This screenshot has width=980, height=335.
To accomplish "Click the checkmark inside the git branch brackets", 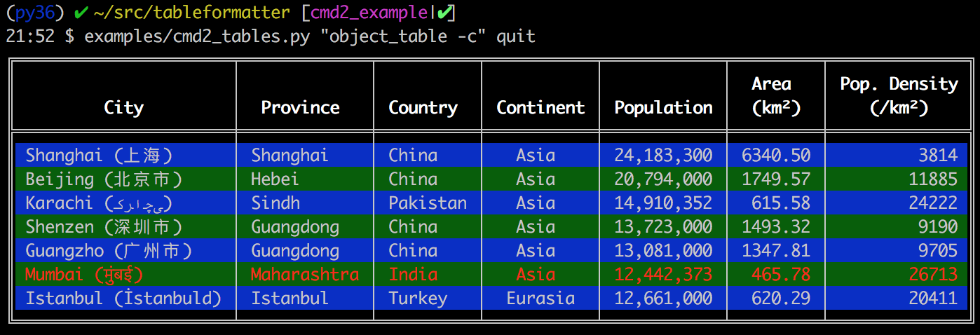I will click(445, 12).
